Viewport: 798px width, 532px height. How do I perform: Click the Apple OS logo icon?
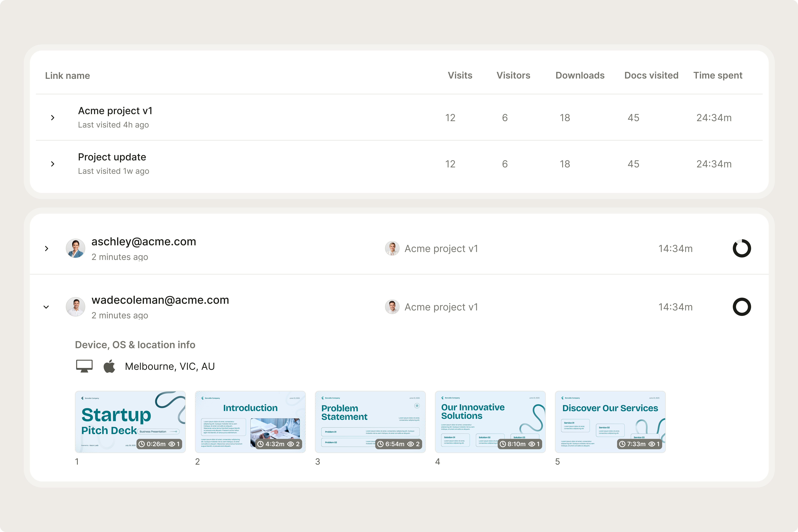[x=109, y=366]
